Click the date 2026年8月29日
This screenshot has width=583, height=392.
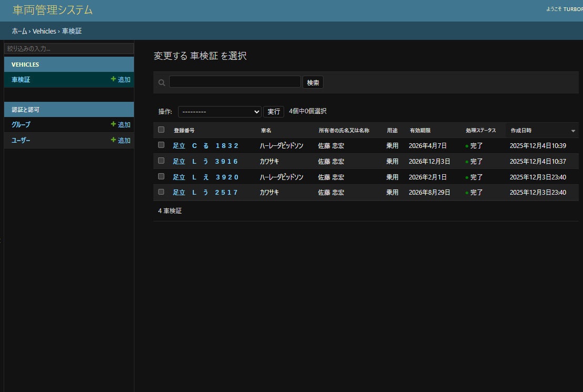430,193
